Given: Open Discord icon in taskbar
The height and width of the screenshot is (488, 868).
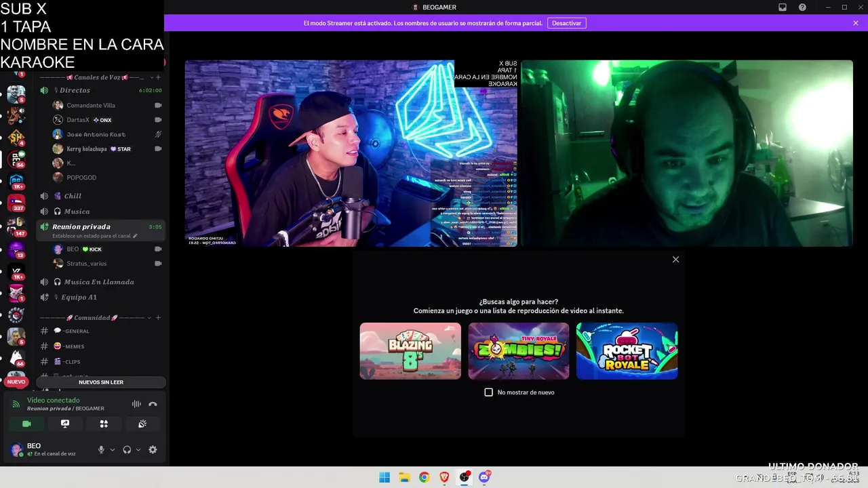Looking at the screenshot, I should (x=484, y=477).
